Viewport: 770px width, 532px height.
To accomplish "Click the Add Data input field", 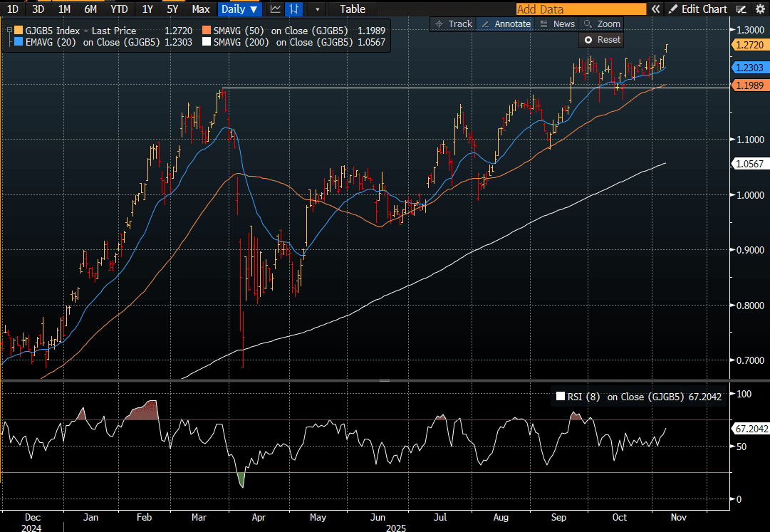I will tap(580, 9).
